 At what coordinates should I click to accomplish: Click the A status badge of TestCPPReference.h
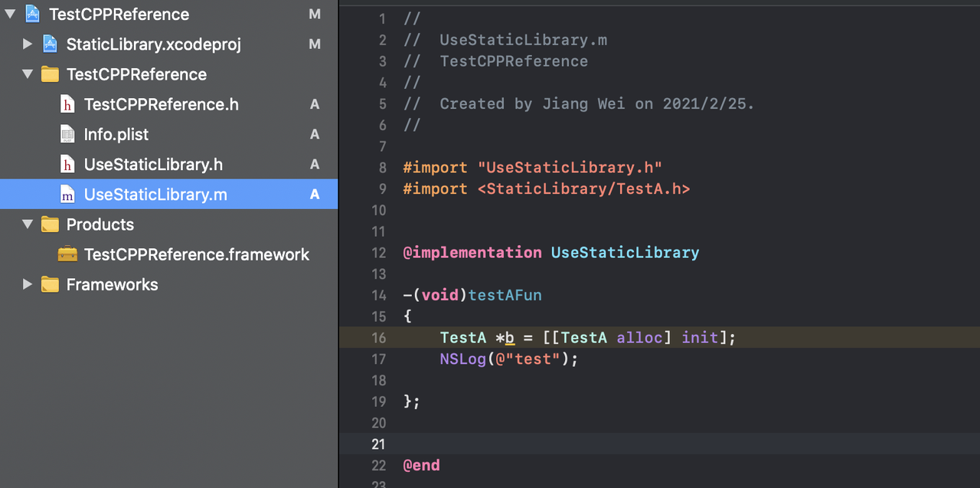[315, 104]
